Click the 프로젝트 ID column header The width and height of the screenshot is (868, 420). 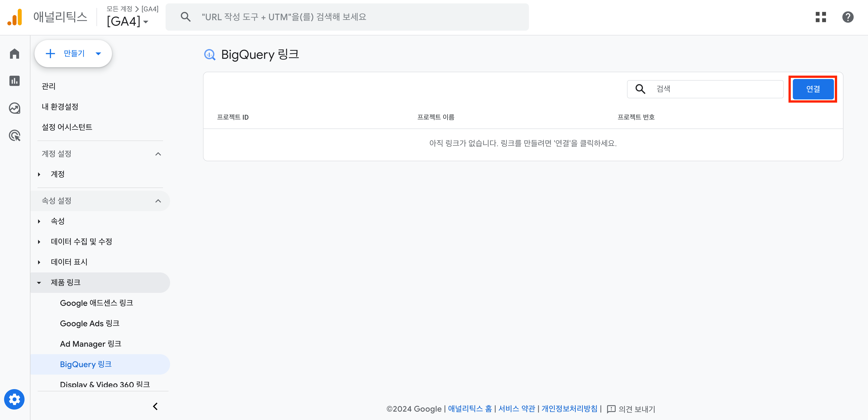(x=233, y=117)
